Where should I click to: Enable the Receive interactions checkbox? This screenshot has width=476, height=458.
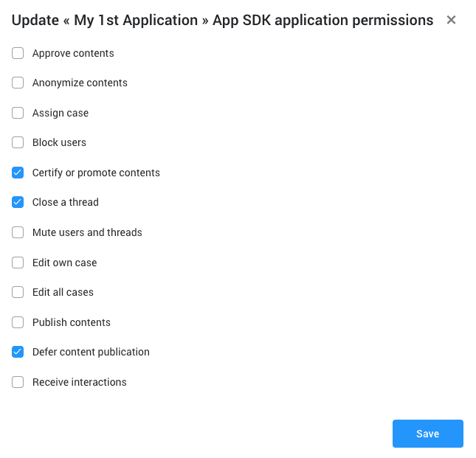18,382
